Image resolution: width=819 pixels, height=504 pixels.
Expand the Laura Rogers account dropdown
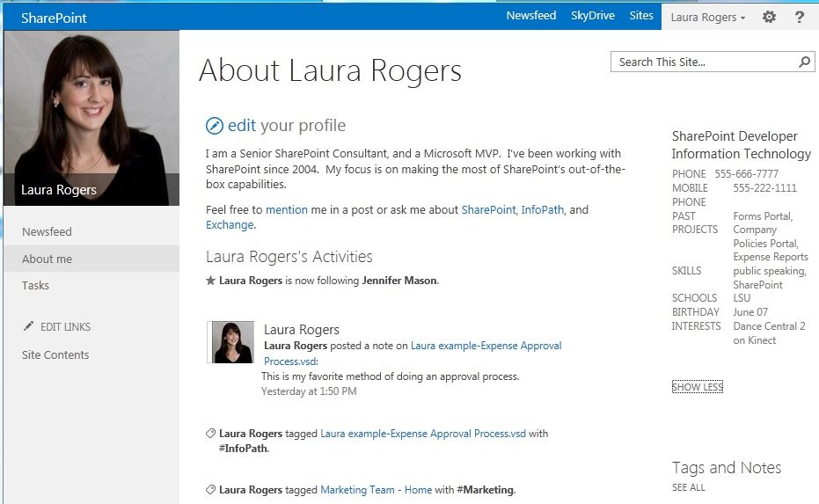[708, 17]
